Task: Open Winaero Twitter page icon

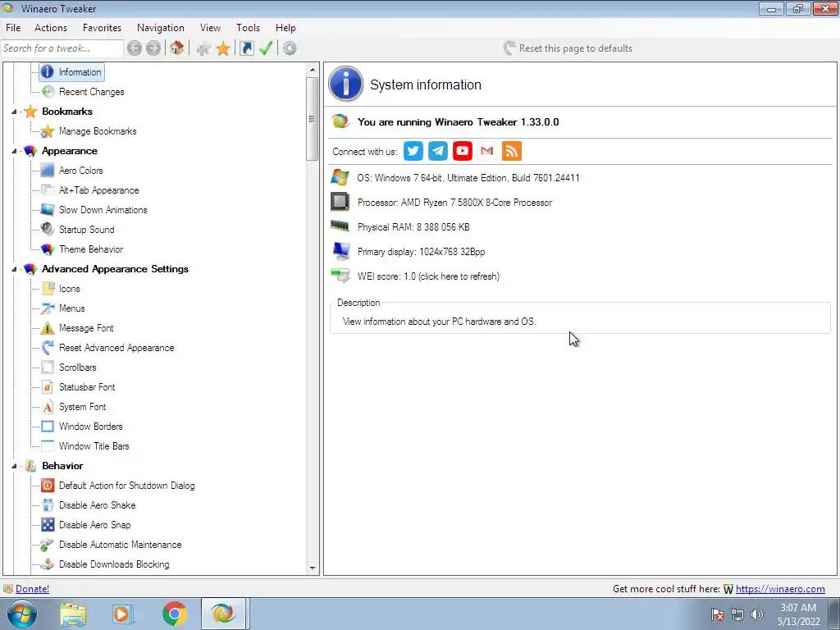Action: [413, 151]
